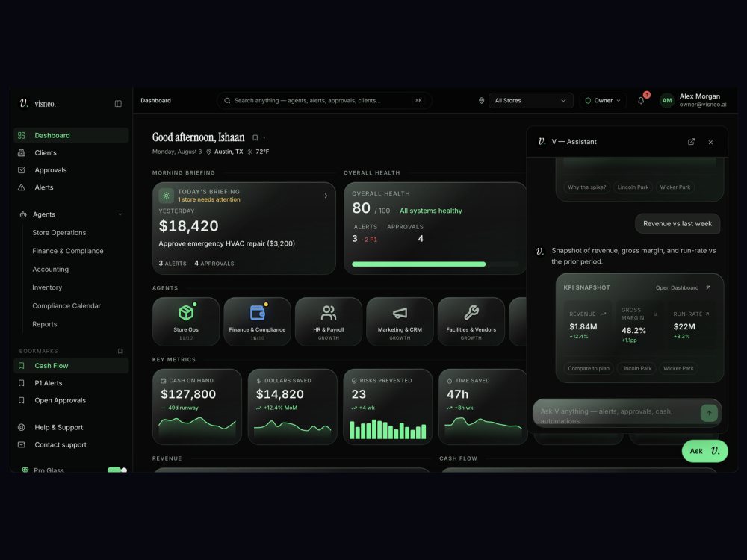The width and height of the screenshot is (747, 560).
Task: Open the P1 Alerts bookmark
Action: (72, 383)
